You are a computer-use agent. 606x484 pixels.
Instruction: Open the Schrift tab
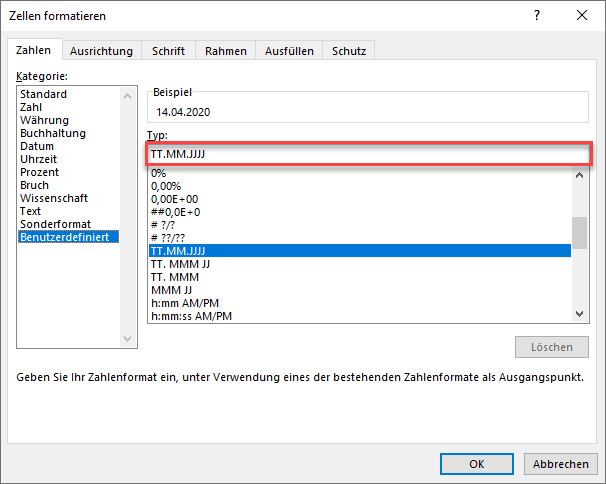tap(168, 51)
